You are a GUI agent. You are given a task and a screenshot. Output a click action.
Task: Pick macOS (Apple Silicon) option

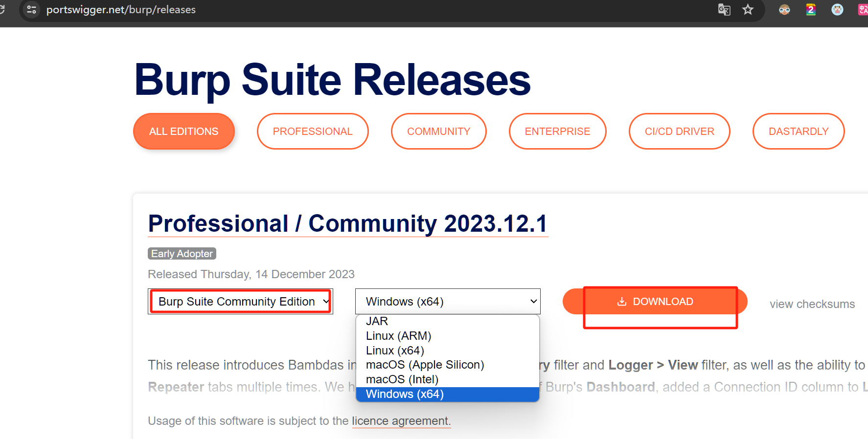click(x=425, y=365)
